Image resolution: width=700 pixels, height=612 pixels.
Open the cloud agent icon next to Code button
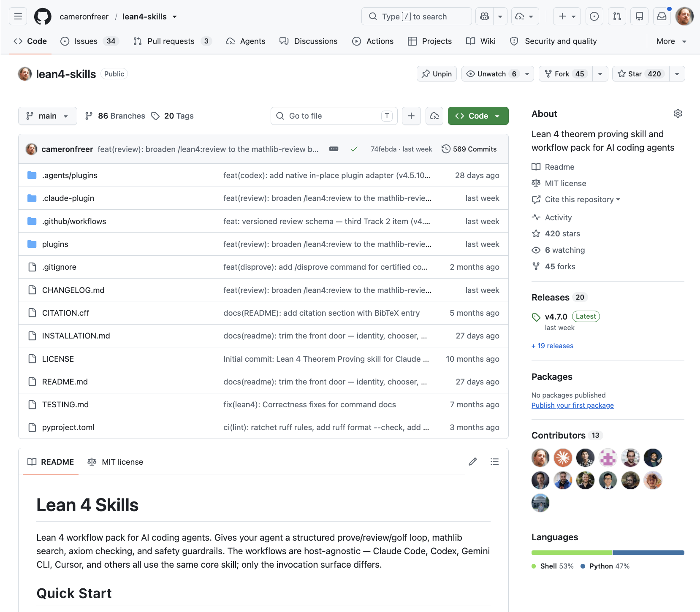(434, 116)
